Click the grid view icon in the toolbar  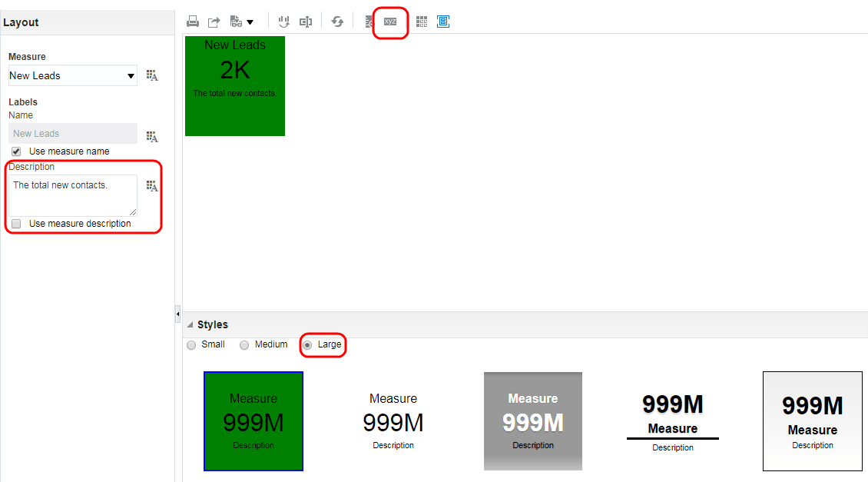click(x=421, y=22)
